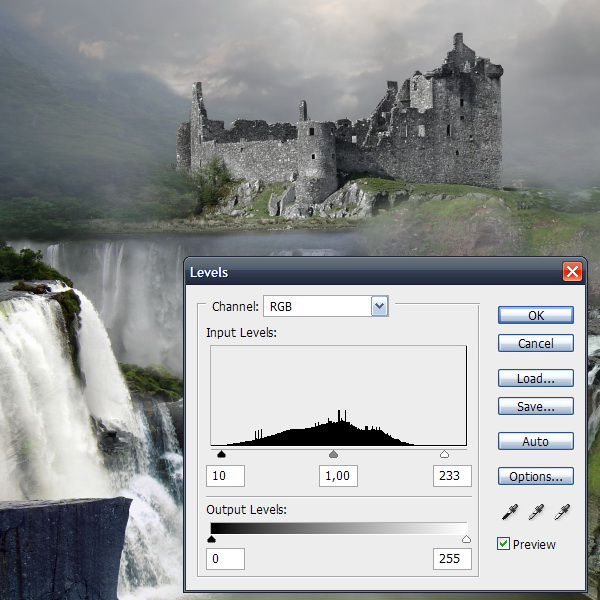Apply Auto levels
Screen dimensions: 600x600
point(536,442)
